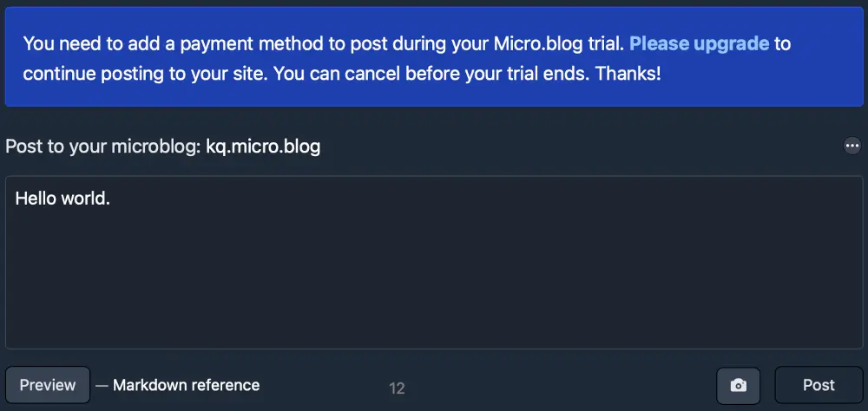
Task: Click the word "Hello" in the editor
Action: (36, 199)
